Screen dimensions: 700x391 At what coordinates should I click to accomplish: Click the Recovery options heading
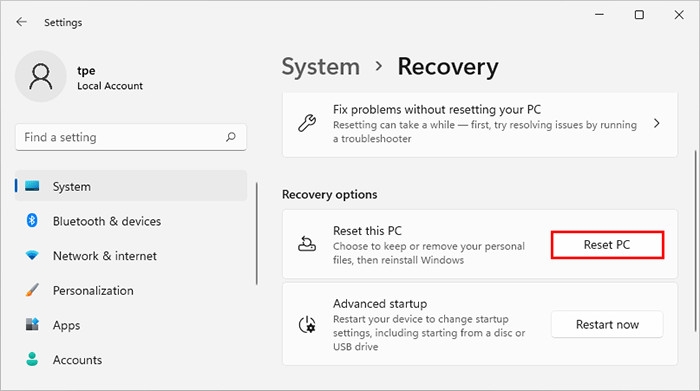(329, 195)
